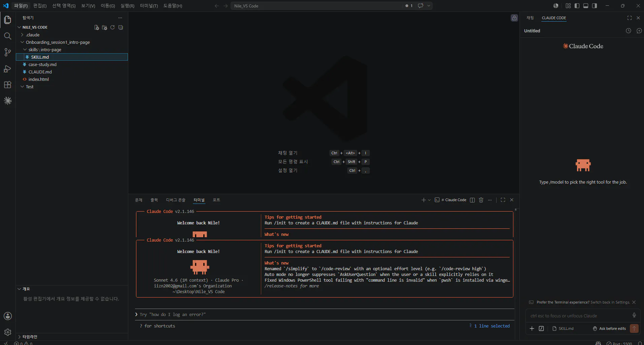644x345 pixels.
Task: Toggle the secondary sidebar visibility
Action: click(595, 6)
